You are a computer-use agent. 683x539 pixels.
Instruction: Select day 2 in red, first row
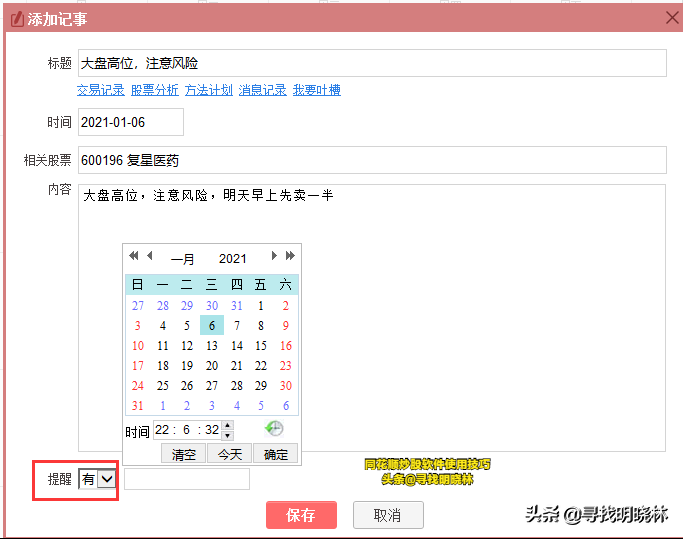285,305
